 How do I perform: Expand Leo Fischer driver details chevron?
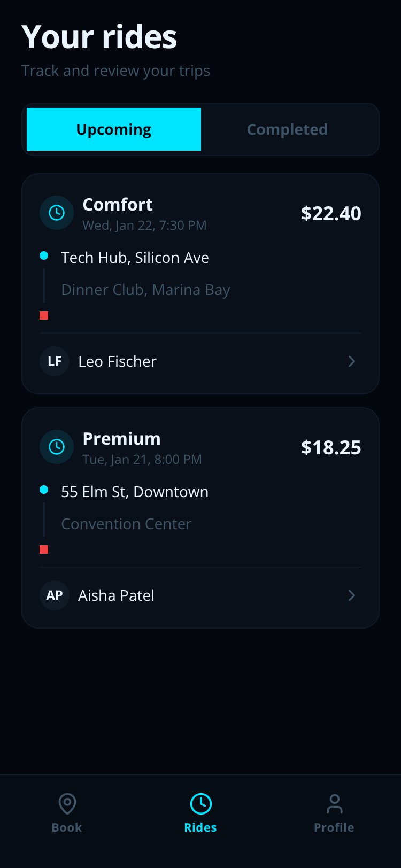pos(352,361)
